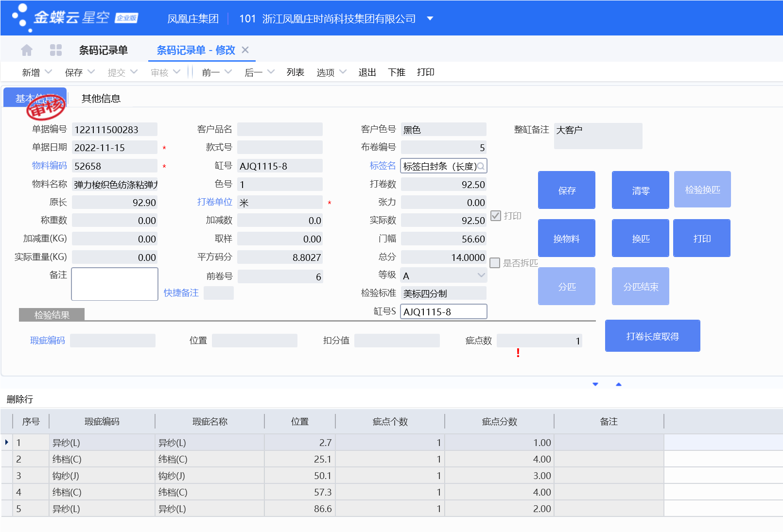Open the 瑕疵编码 link label
783x532 pixels.
[x=48, y=340]
